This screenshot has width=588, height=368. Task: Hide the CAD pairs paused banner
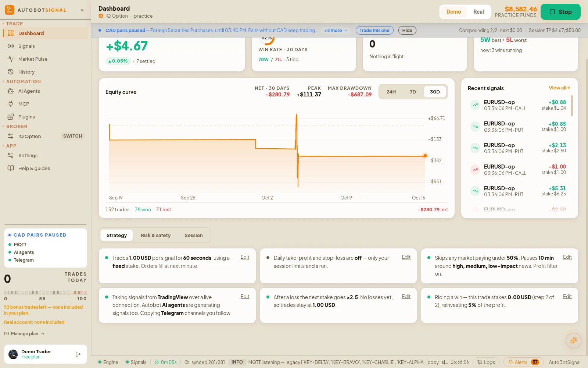(407, 31)
